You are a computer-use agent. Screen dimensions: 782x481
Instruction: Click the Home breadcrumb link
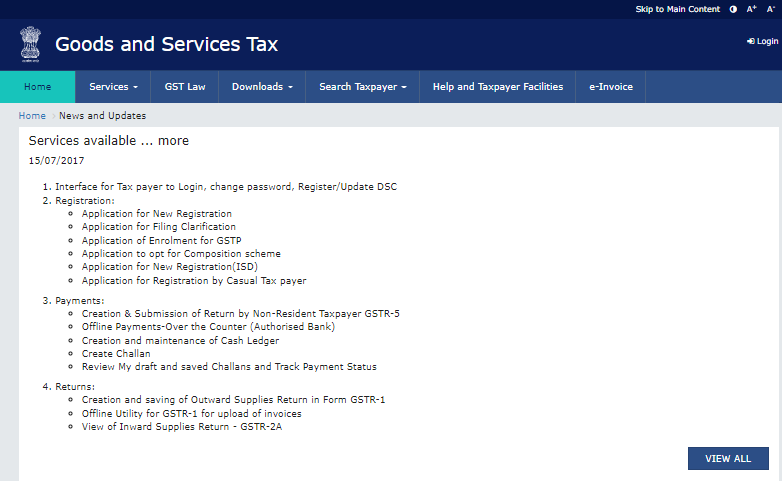[x=32, y=116]
